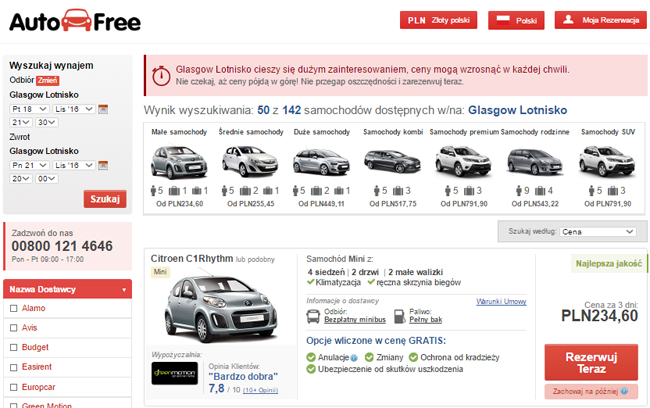Click the green checkmark beside Ochrona od kradzieży

(x=413, y=357)
